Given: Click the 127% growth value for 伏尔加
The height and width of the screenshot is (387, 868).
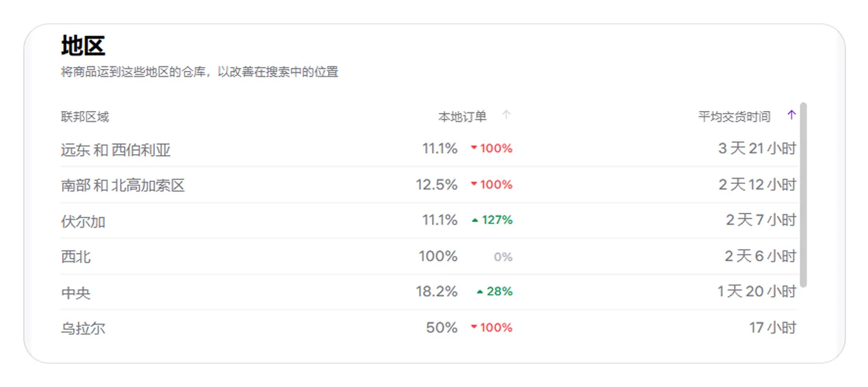Looking at the screenshot, I should click(x=497, y=221).
